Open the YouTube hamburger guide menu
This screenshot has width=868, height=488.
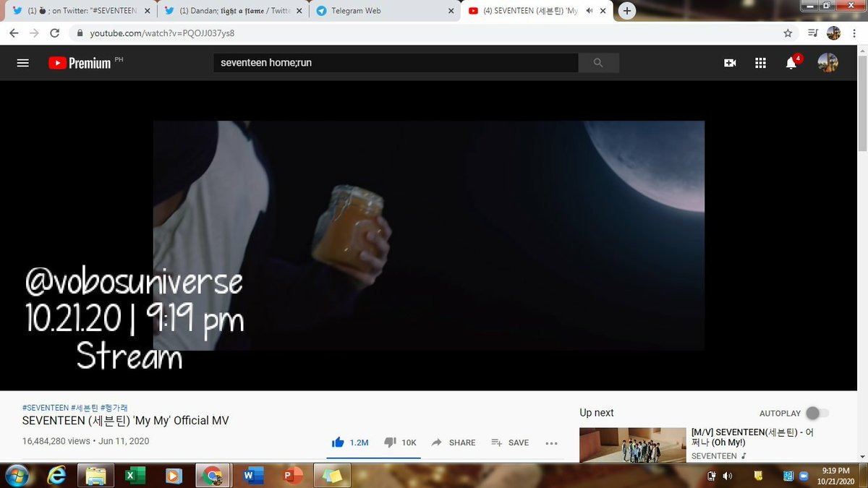tap(22, 63)
